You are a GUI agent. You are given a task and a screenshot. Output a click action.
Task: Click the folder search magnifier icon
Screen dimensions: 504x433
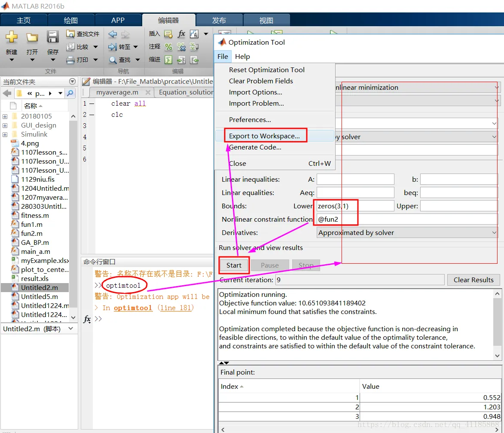click(70, 93)
